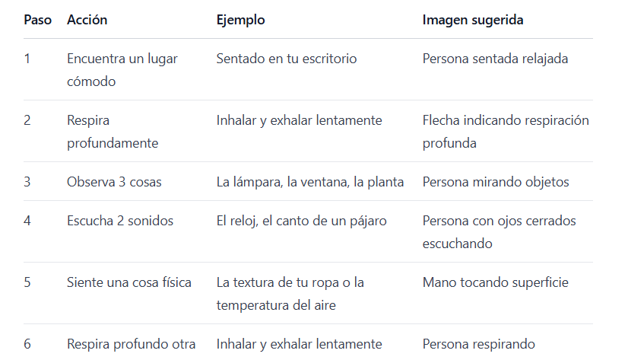Click the 'Imagen sugerida' column header

[473, 20]
